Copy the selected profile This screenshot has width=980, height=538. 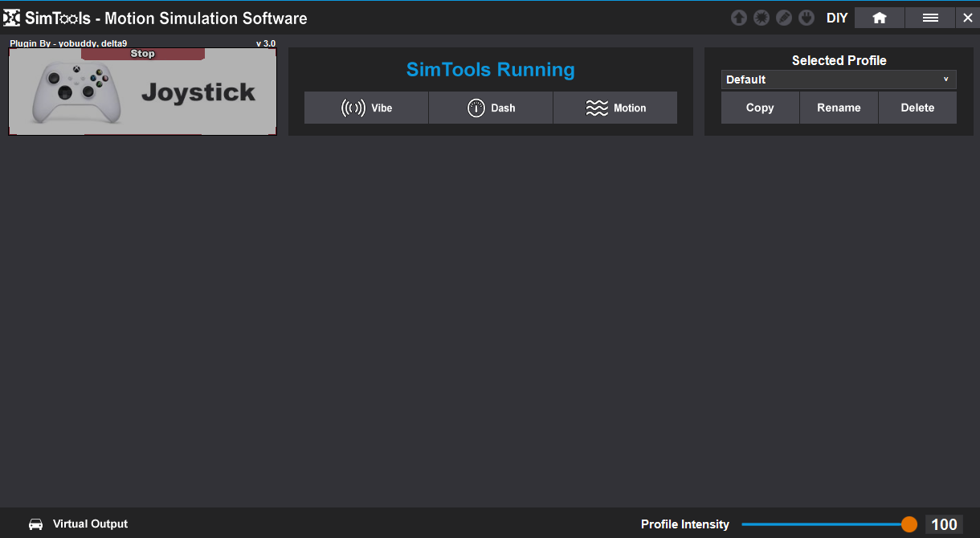tap(760, 108)
